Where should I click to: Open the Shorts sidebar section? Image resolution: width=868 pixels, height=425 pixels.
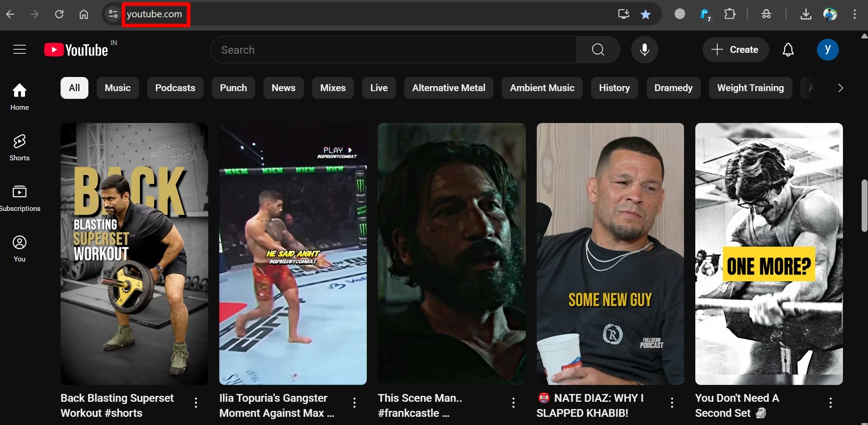point(20,148)
